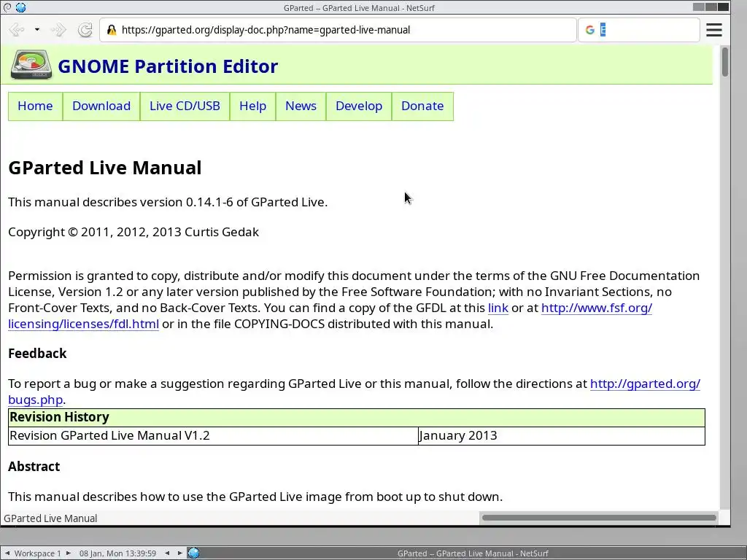Image resolution: width=747 pixels, height=560 pixels.
Task: Click the GParted disk logo image
Action: [x=31, y=65]
